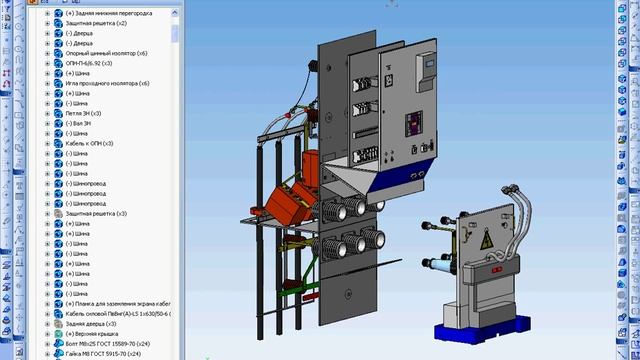Click the gray icon of Задняя дверца (x3)

tap(58, 324)
